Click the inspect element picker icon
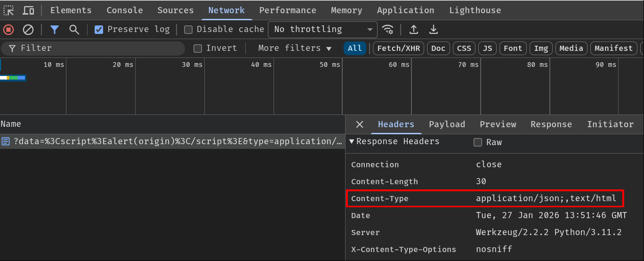Image resolution: width=644 pixels, height=261 pixels. [8, 10]
